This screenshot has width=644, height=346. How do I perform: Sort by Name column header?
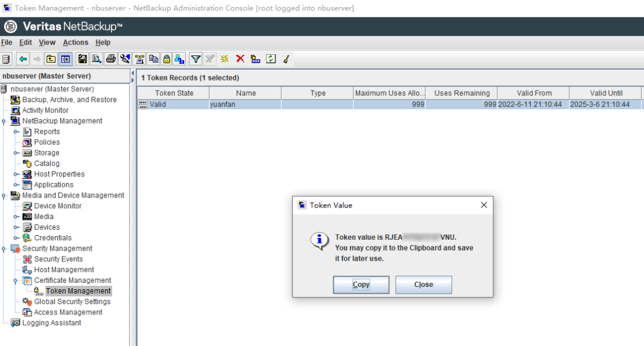click(x=246, y=93)
